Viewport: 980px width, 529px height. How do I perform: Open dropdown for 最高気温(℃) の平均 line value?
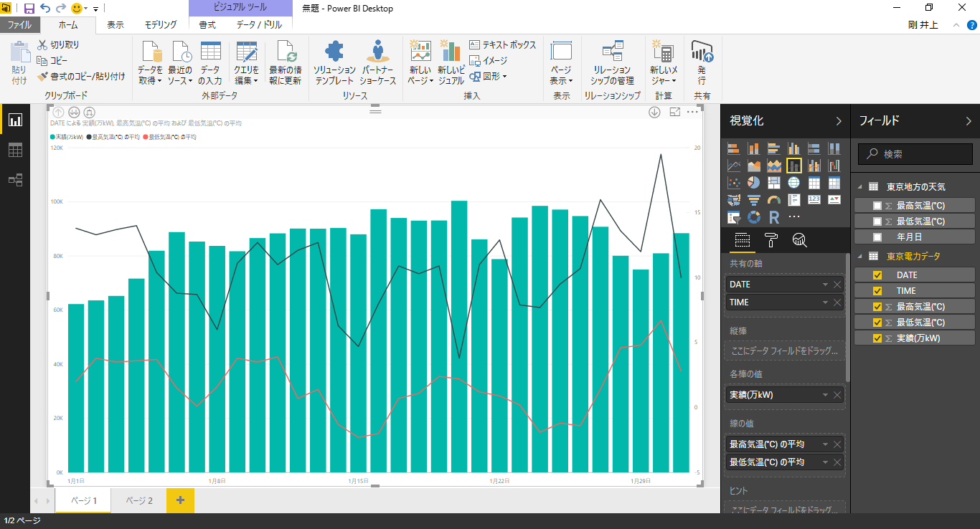(x=826, y=444)
